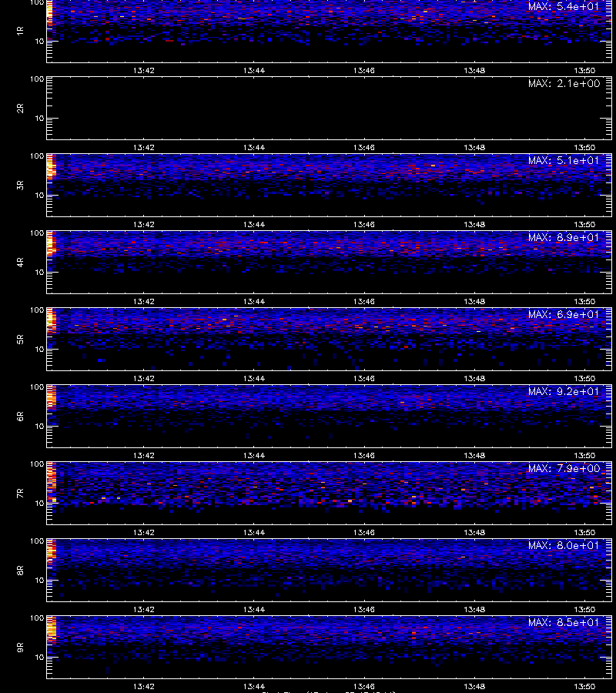Click the 5R panel axis label
616x693 pixels.
20,339
